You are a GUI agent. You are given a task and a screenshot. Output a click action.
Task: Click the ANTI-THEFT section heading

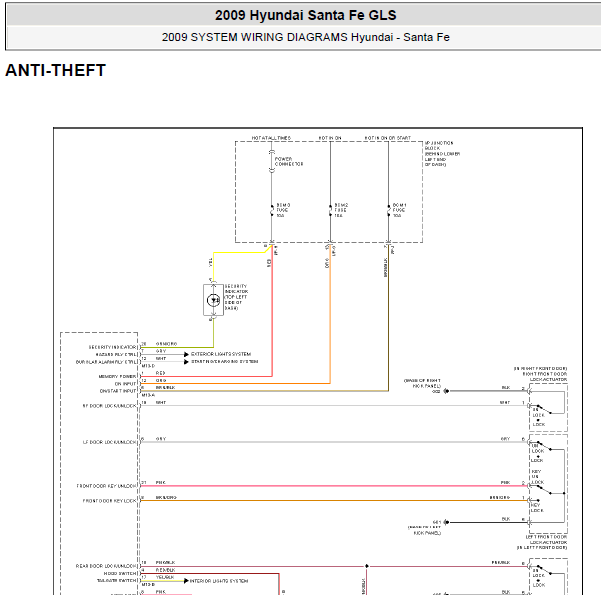(x=56, y=71)
